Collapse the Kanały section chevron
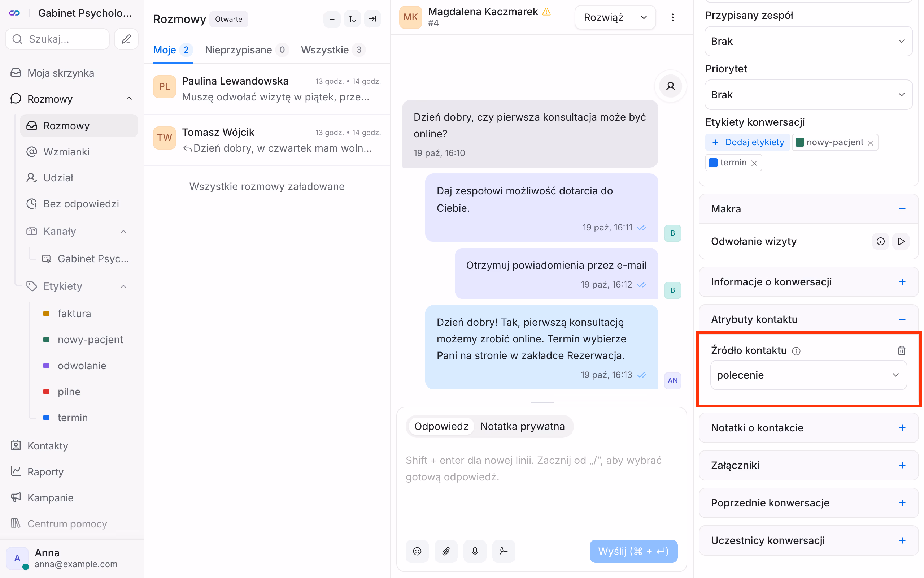This screenshot has height=578, width=924. 123,231
